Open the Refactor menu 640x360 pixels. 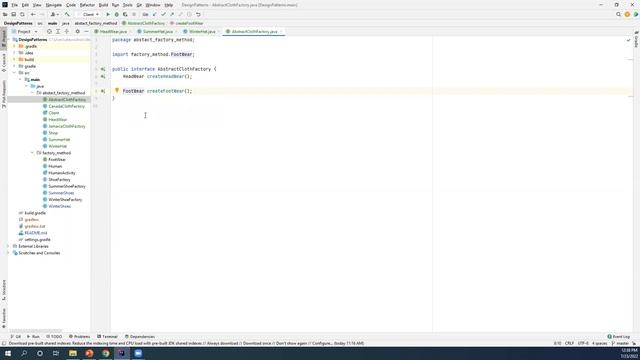pyautogui.click(x=87, y=5)
